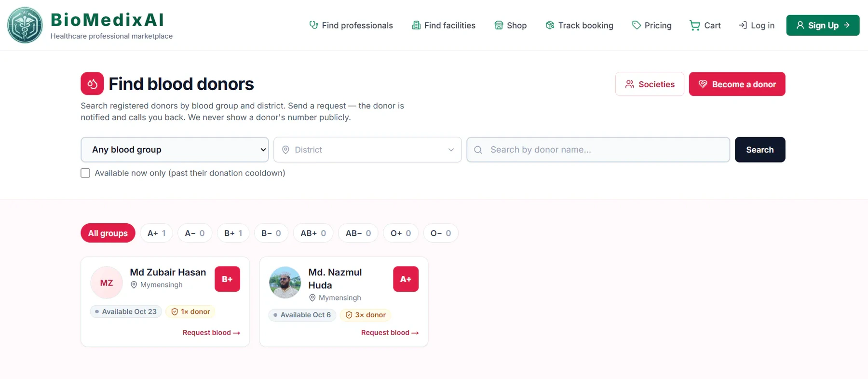Click the BioMedixAI caduceus logo
The width and height of the screenshot is (868, 379).
pos(25,25)
